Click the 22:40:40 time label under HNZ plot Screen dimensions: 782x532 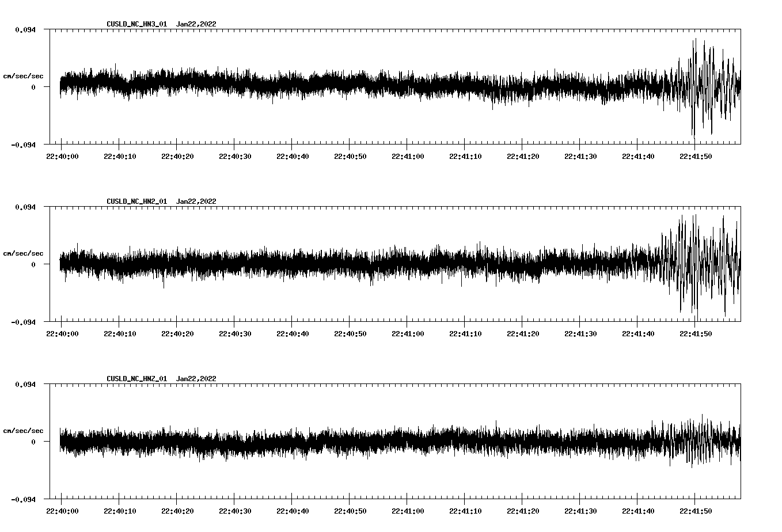(x=293, y=511)
